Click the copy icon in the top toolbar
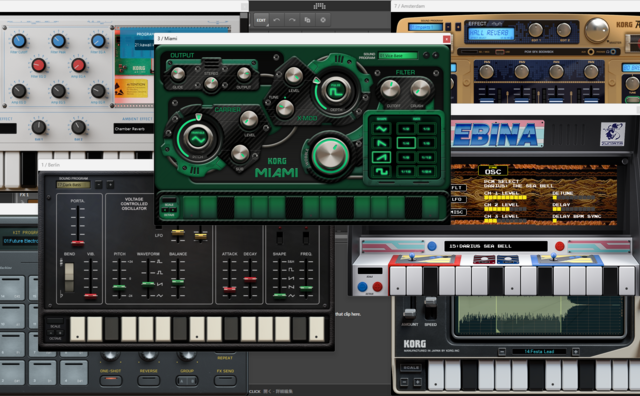 [307, 20]
